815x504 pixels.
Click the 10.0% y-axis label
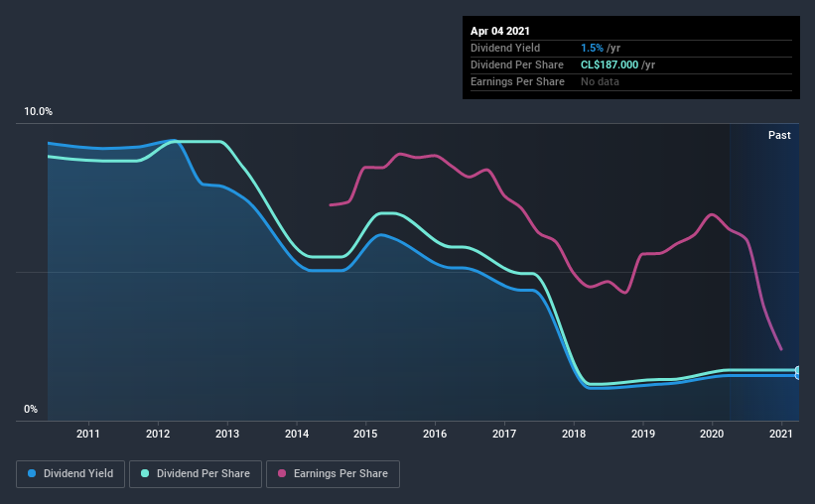point(38,112)
